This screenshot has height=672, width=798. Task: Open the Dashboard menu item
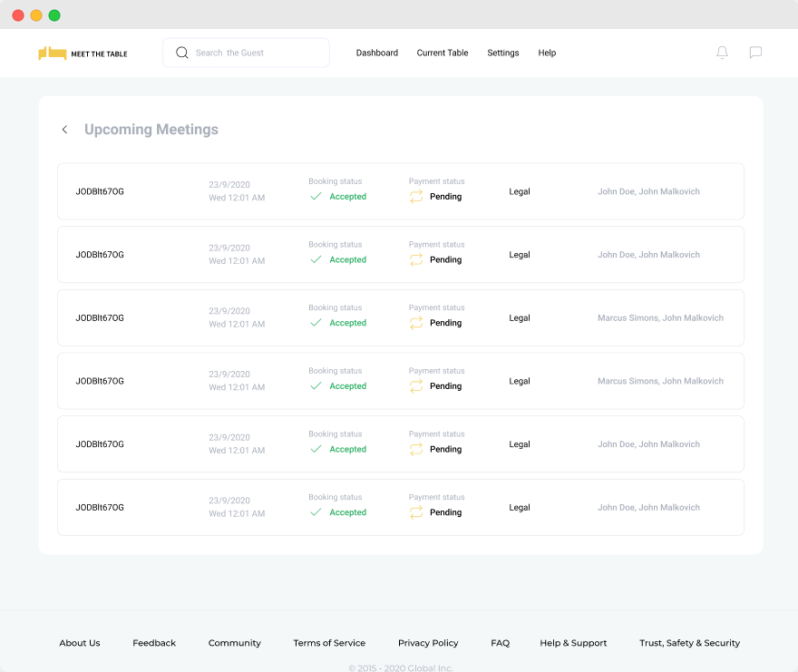376,53
